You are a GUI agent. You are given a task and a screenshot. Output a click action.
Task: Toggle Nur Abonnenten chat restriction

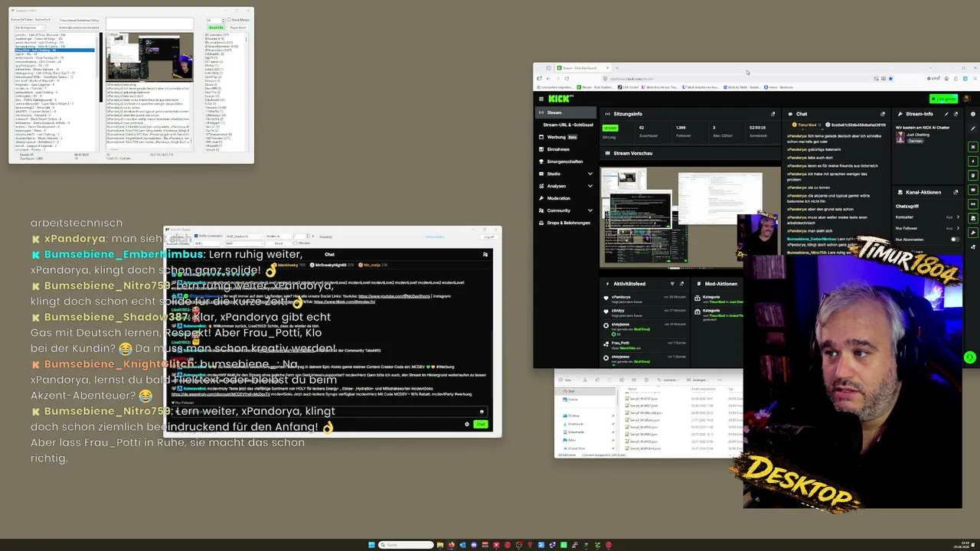(x=954, y=240)
